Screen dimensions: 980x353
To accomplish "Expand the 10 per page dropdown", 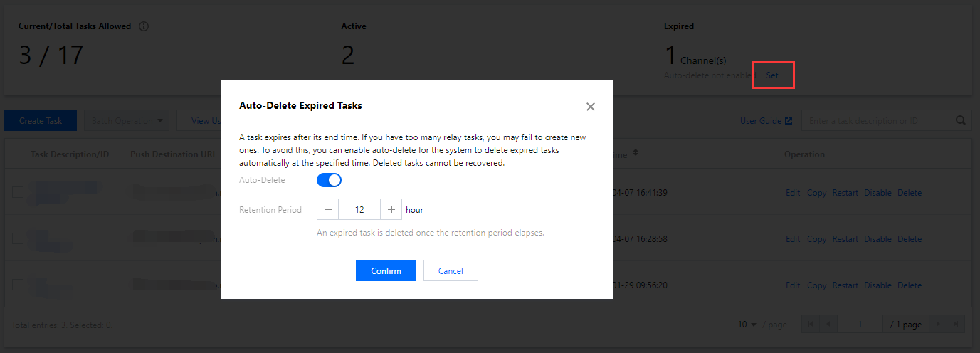I will (747, 325).
